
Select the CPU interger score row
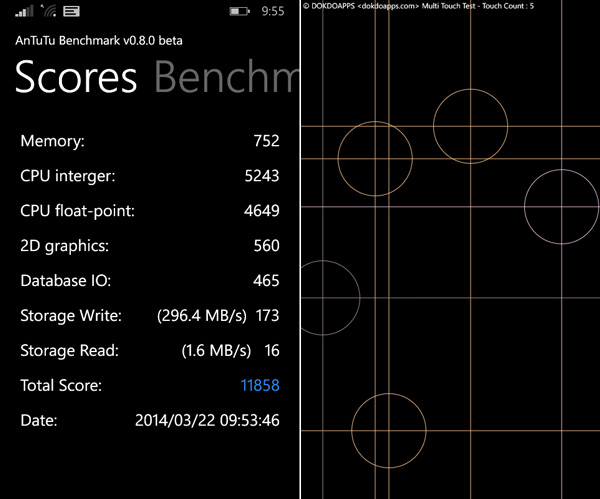pos(150,176)
